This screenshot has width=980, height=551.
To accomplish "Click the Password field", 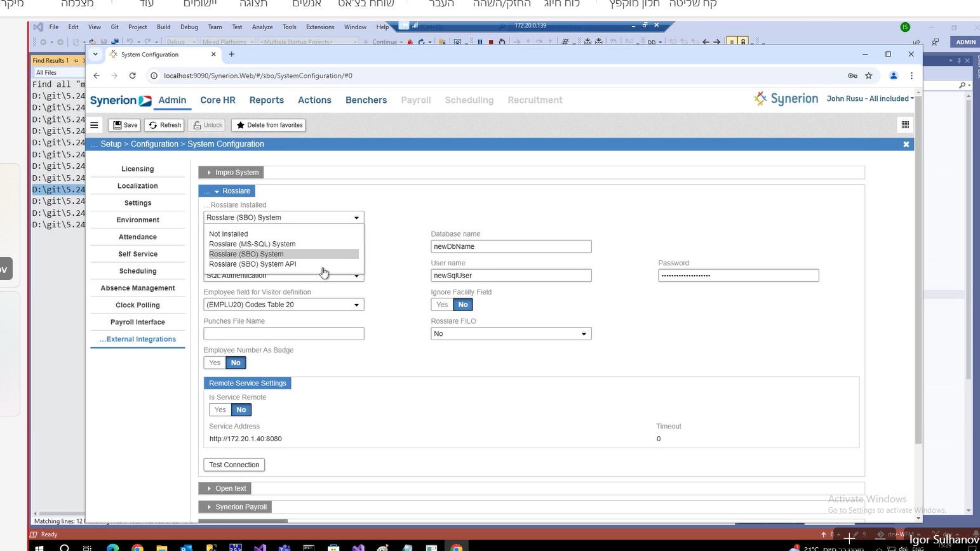I will coord(739,275).
